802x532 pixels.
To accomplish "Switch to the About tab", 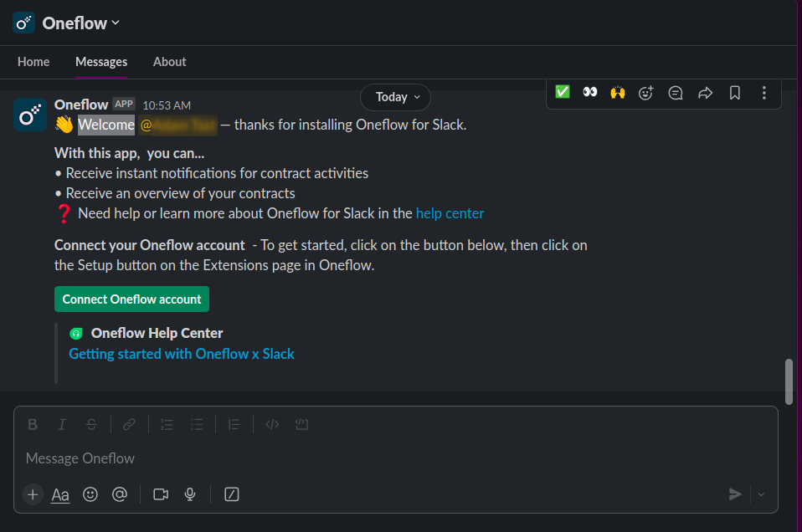I will coord(169,62).
